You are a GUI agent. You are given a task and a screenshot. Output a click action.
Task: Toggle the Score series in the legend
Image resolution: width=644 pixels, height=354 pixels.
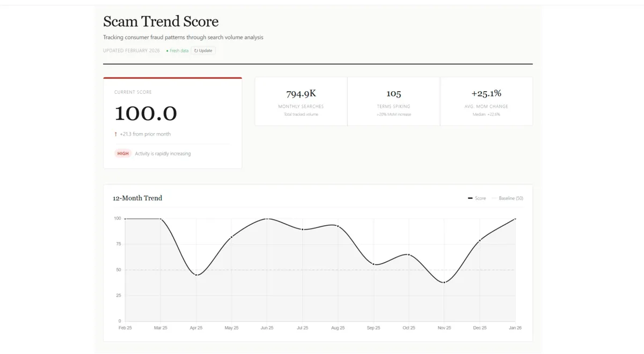pos(477,198)
